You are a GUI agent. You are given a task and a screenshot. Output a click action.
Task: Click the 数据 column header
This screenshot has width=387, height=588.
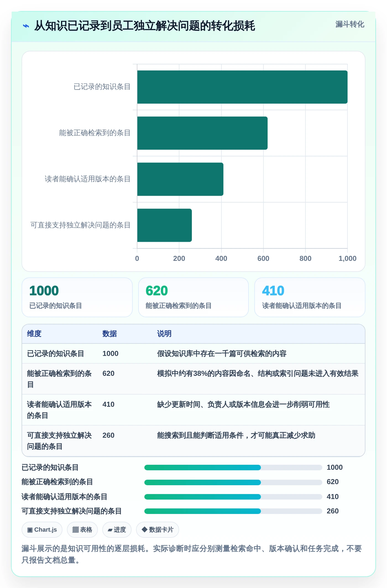click(110, 334)
